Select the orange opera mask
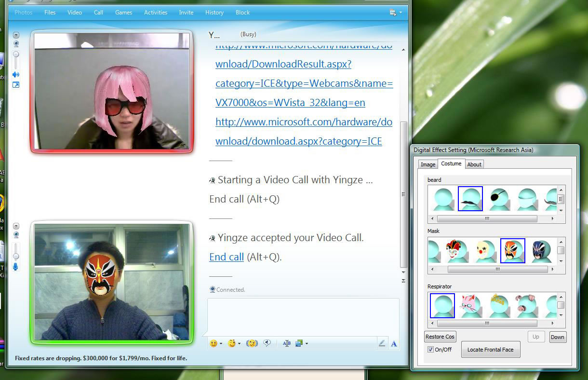The image size is (588, 380). [513, 251]
